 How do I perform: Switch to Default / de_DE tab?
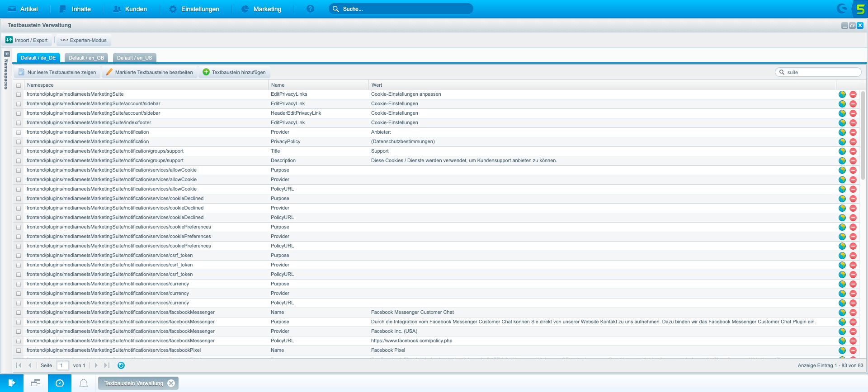tap(38, 58)
